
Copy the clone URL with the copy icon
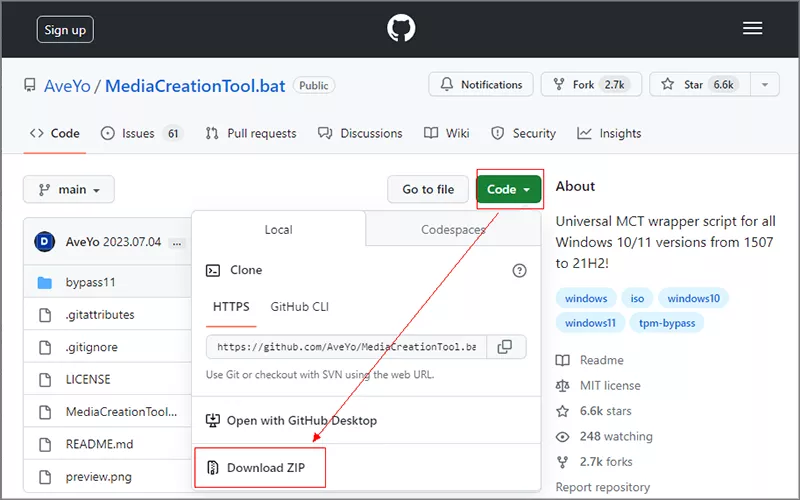click(x=505, y=347)
